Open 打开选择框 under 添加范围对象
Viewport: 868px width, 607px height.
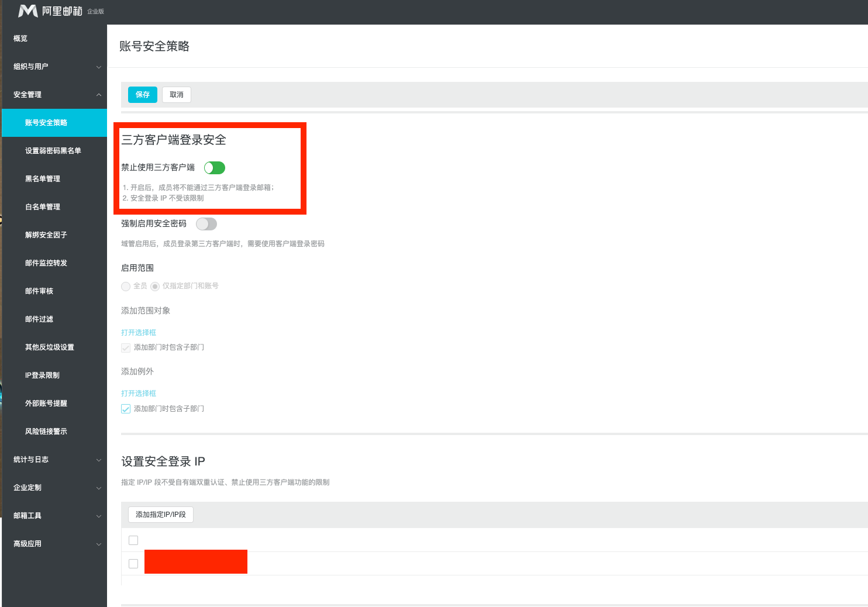pos(138,332)
